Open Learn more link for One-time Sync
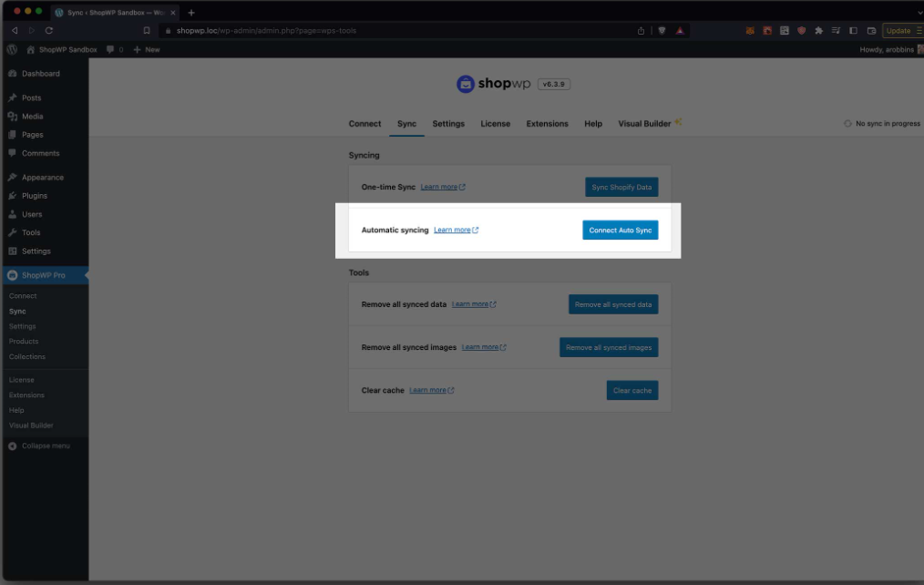 (443, 187)
